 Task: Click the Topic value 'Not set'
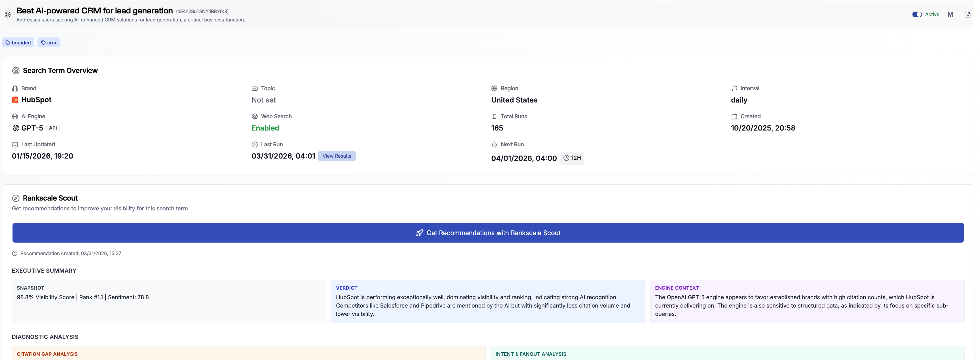point(264,100)
